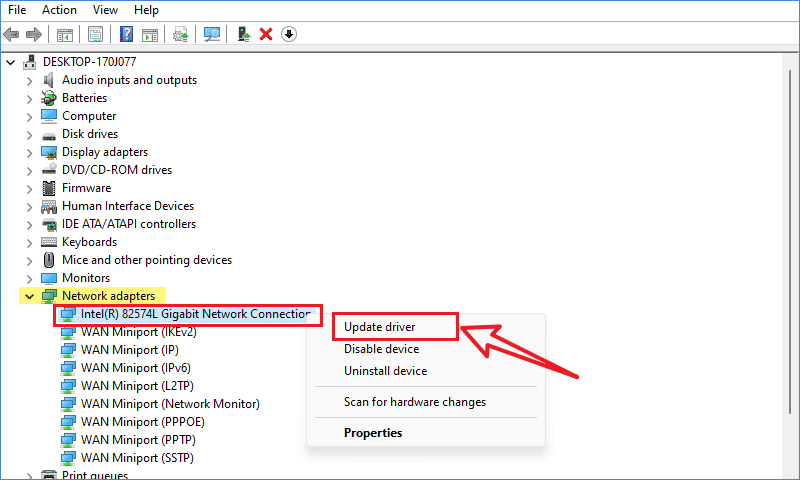Open the Properties toolbar icon
Image resolution: width=800 pixels, height=480 pixels.
(x=95, y=35)
